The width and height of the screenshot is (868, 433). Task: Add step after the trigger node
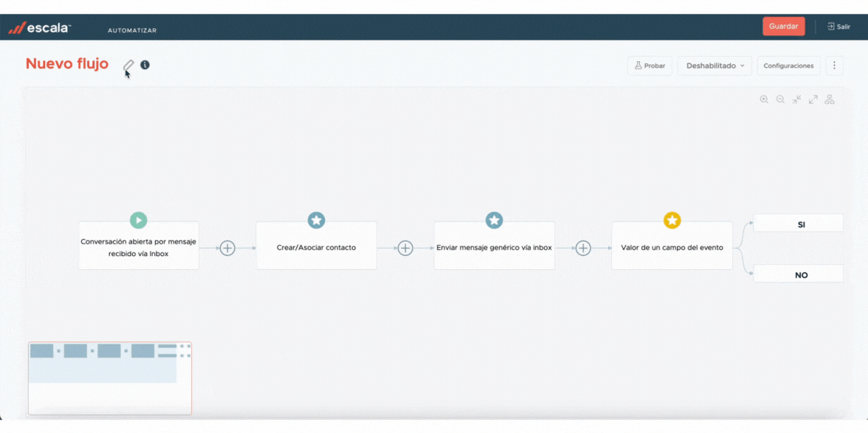click(x=227, y=248)
